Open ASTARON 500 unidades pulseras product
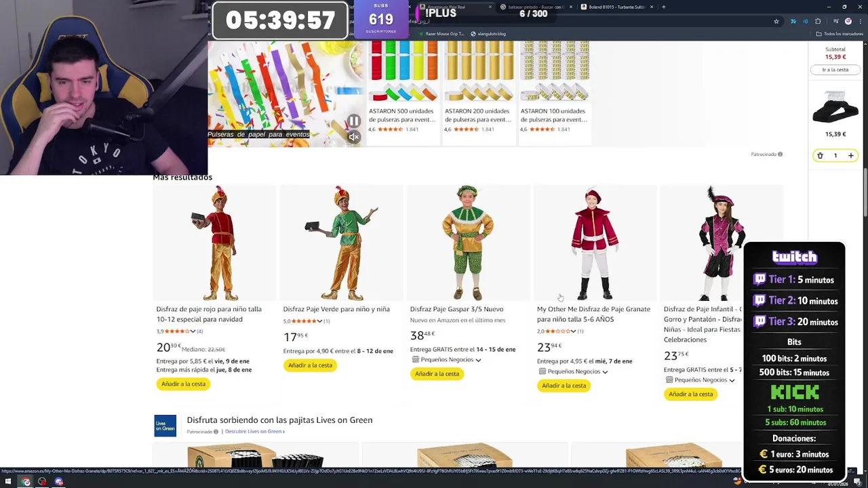The height and width of the screenshot is (488, 868). [x=402, y=115]
